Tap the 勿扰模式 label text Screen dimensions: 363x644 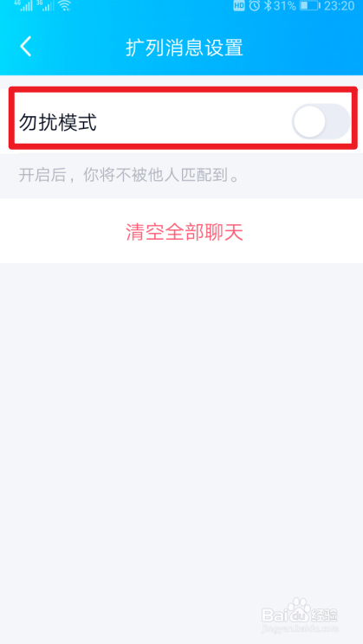pyautogui.click(x=57, y=122)
